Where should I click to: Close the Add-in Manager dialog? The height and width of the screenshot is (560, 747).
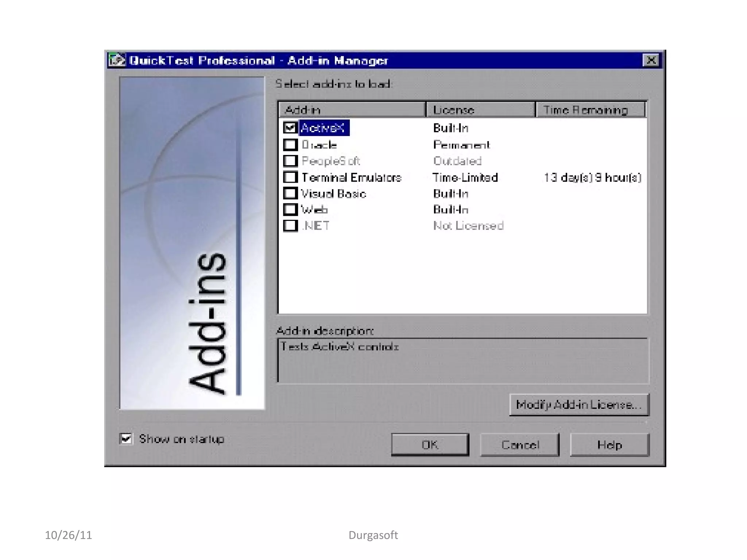651,60
